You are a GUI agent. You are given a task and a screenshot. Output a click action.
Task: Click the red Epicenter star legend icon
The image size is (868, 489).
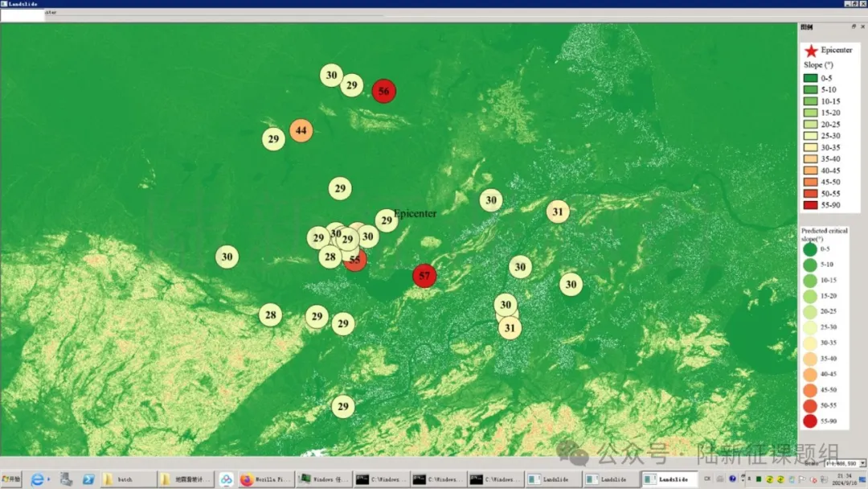(x=811, y=51)
